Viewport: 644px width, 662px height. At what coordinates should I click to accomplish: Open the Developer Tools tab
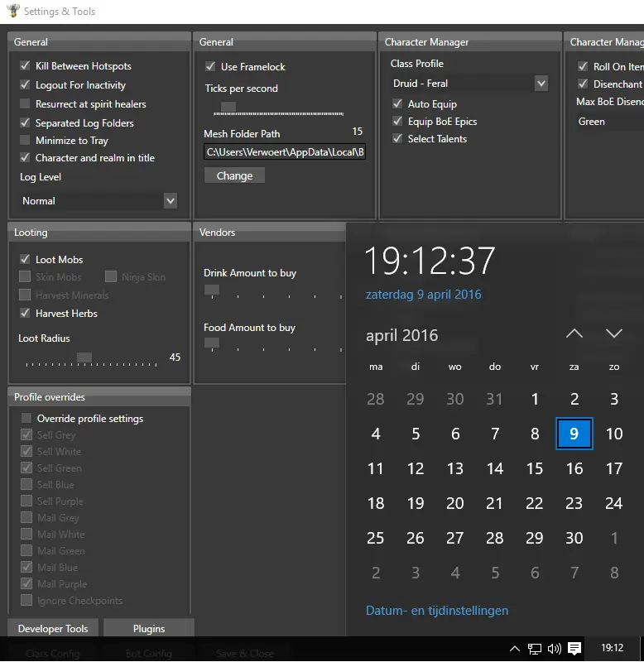[53, 629]
